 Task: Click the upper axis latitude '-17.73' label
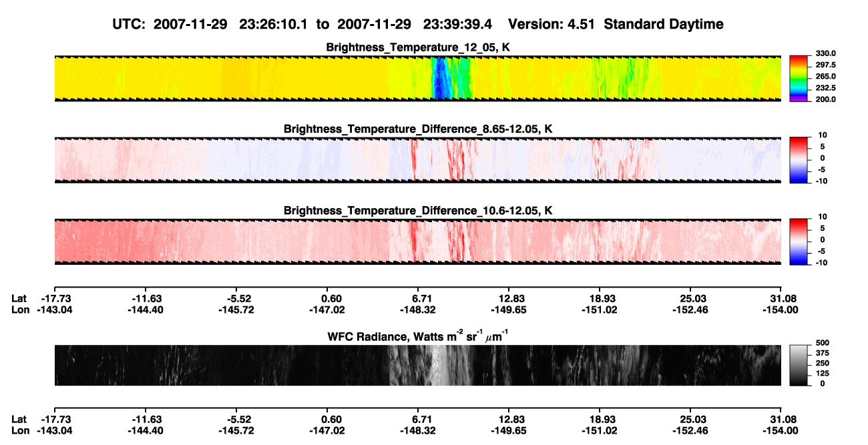coord(54,298)
